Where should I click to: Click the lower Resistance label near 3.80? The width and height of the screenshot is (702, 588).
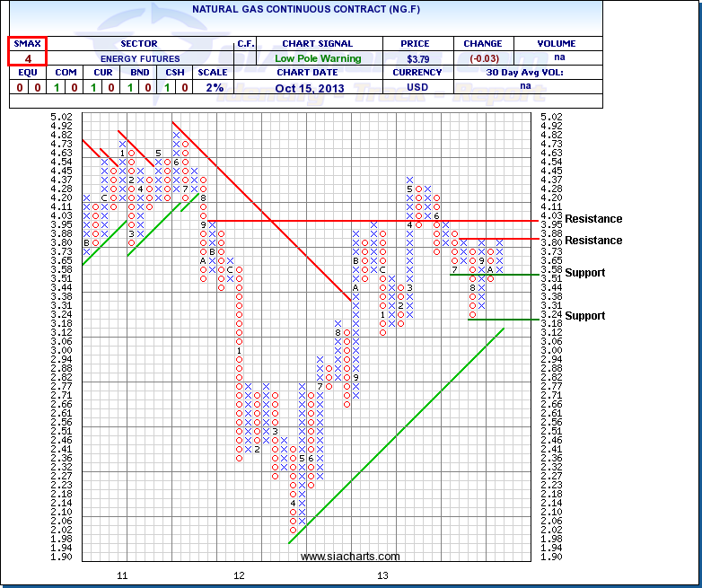[x=592, y=241]
